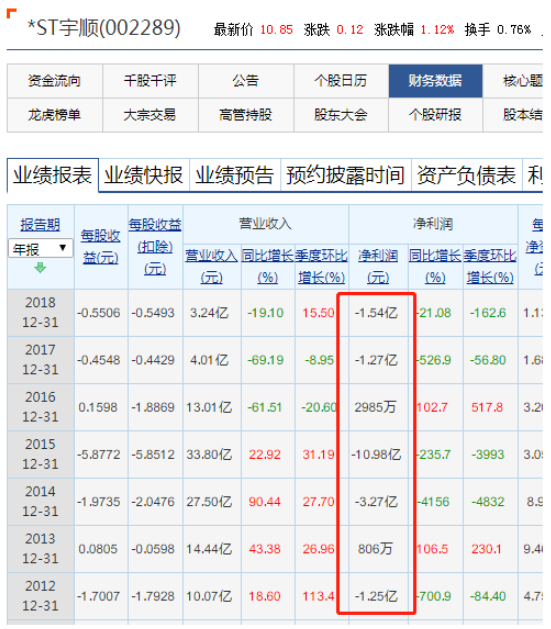The image size is (551, 629).
Task: Select the 财务数据 tab
Action: (436, 81)
